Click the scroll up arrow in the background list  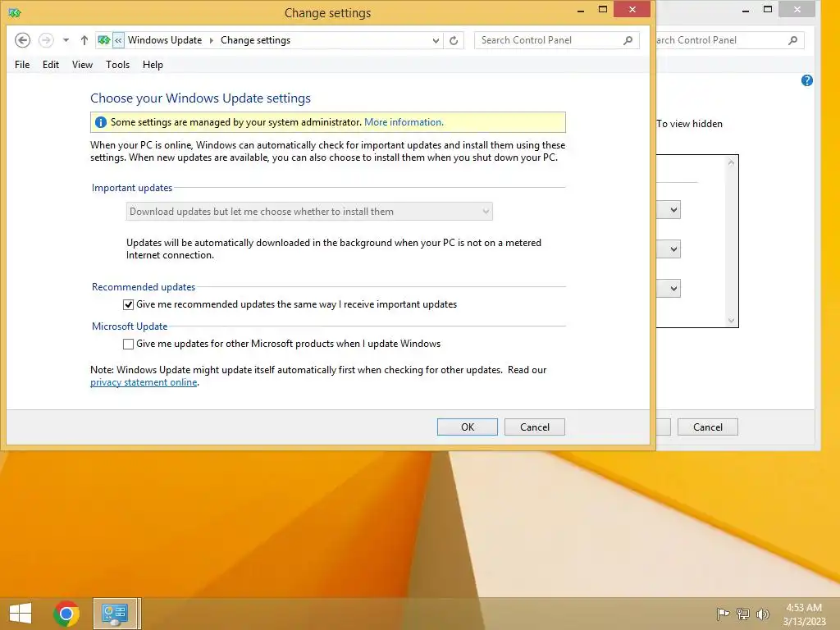[x=731, y=162]
